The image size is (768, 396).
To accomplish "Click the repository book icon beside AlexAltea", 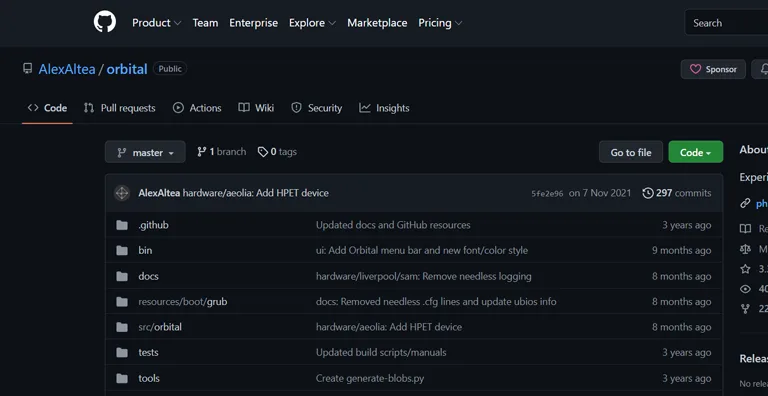I will [27, 69].
